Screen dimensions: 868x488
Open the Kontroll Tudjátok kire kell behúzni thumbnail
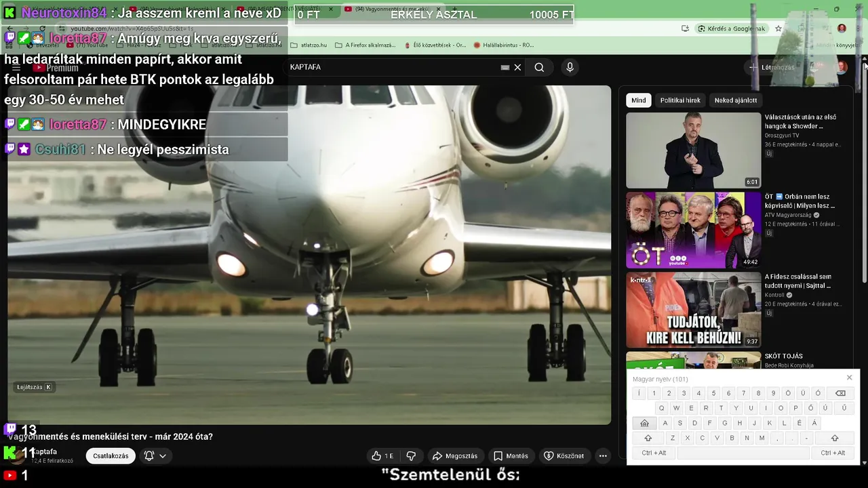(693, 310)
